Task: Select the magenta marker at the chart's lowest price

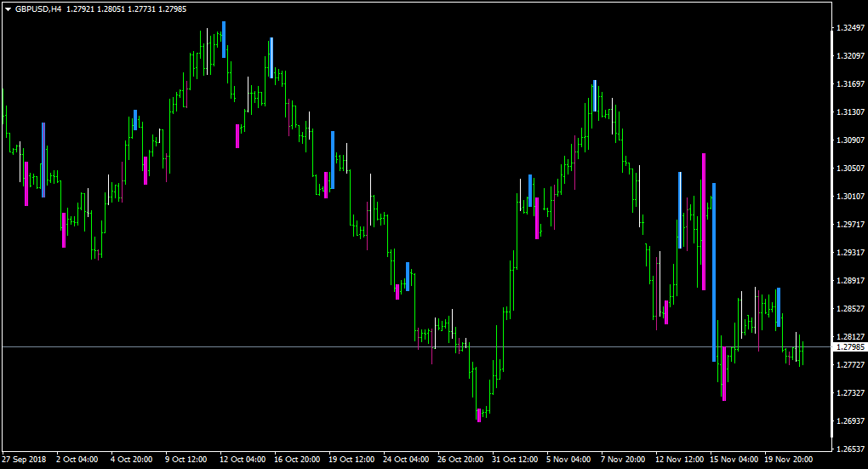Action: coord(479,415)
